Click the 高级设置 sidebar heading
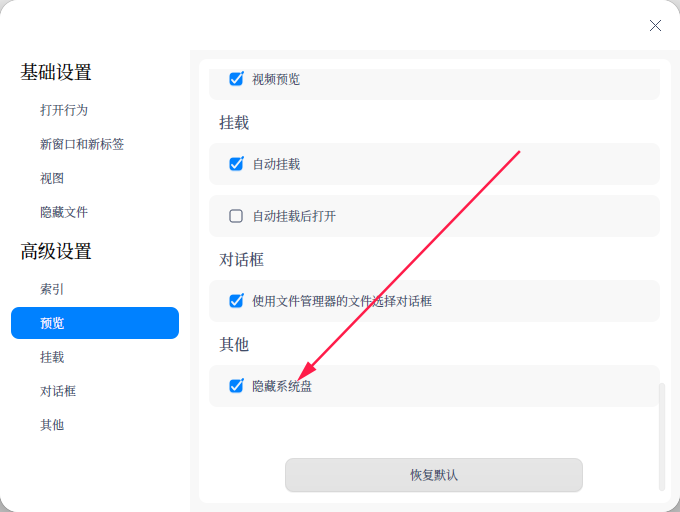680x512 pixels. tap(56, 251)
